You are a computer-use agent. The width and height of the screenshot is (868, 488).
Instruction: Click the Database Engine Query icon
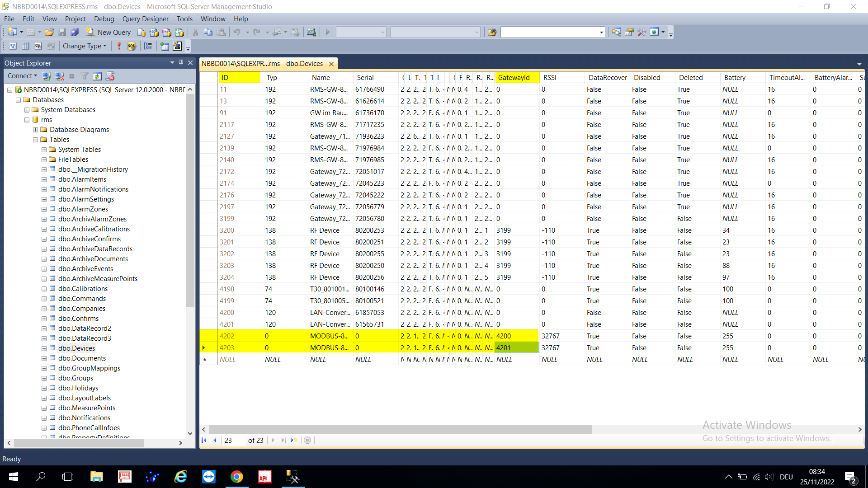(142, 32)
